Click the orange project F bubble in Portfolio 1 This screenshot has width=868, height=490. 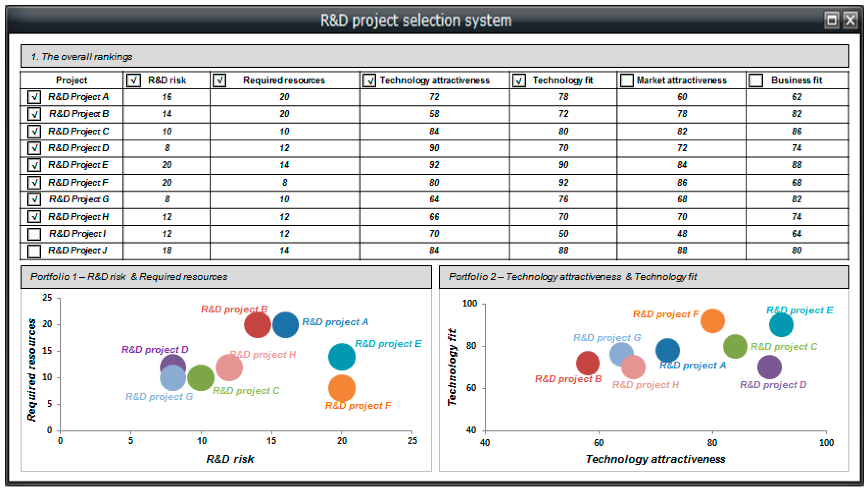[x=342, y=388]
